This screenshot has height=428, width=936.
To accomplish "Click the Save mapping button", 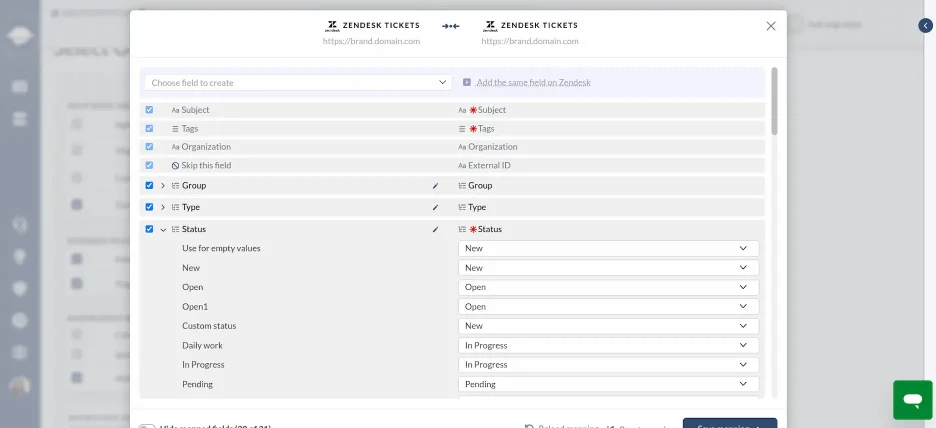I will 729,423.
